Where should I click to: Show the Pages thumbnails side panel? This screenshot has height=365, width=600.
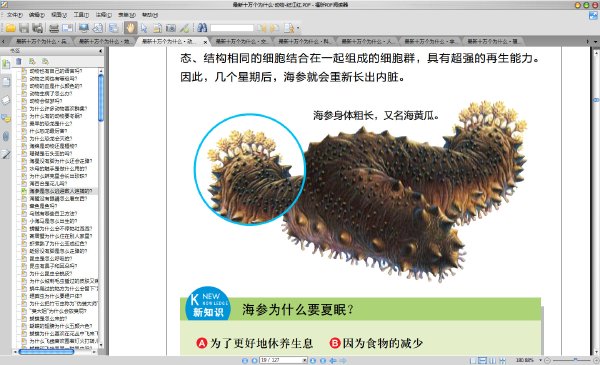[x=6, y=82]
